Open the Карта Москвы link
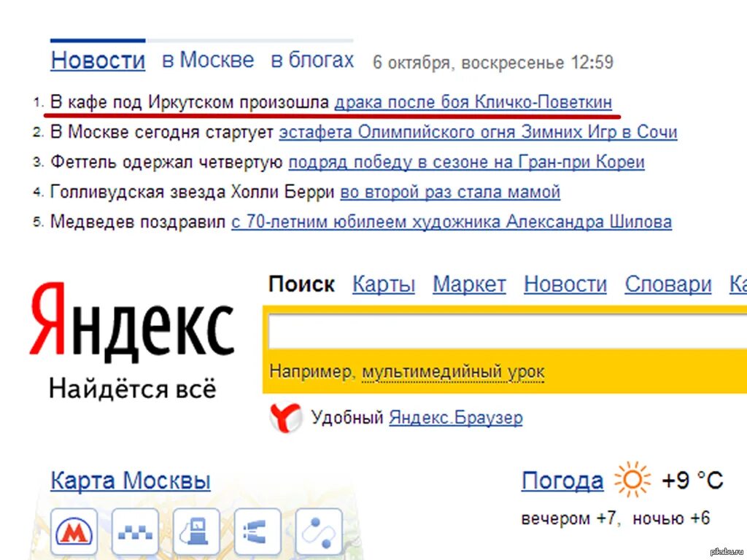 [x=131, y=481]
